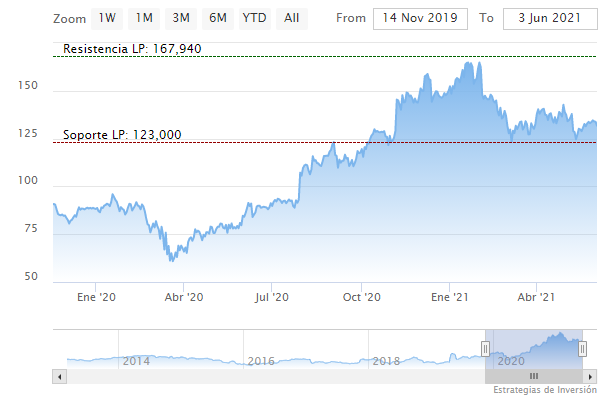The height and width of the screenshot is (404, 611).
Task: Click the From date field
Action: [420, 19]
